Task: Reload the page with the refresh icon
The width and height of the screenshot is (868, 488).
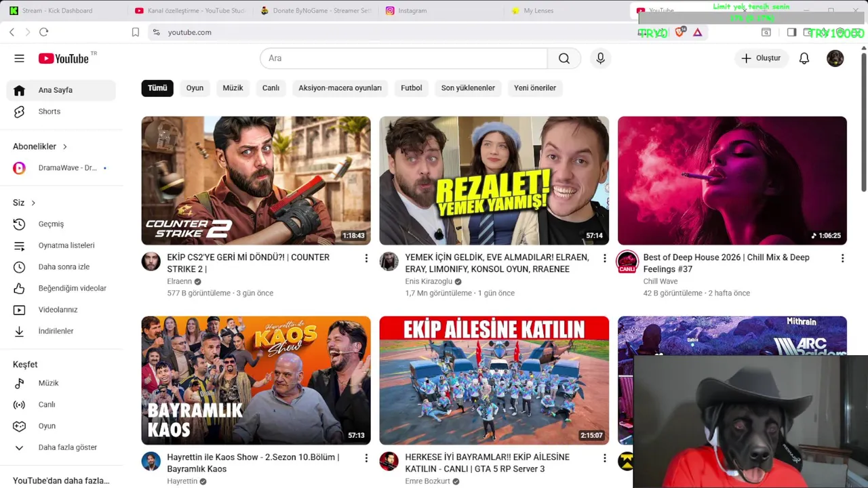Action: point(43,32)
